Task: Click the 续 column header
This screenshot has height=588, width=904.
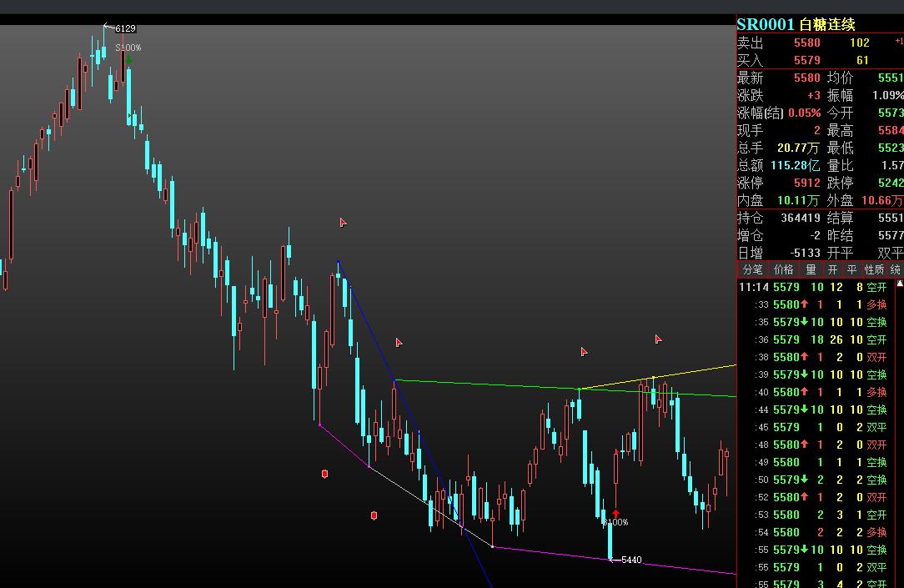Action: 896,269
